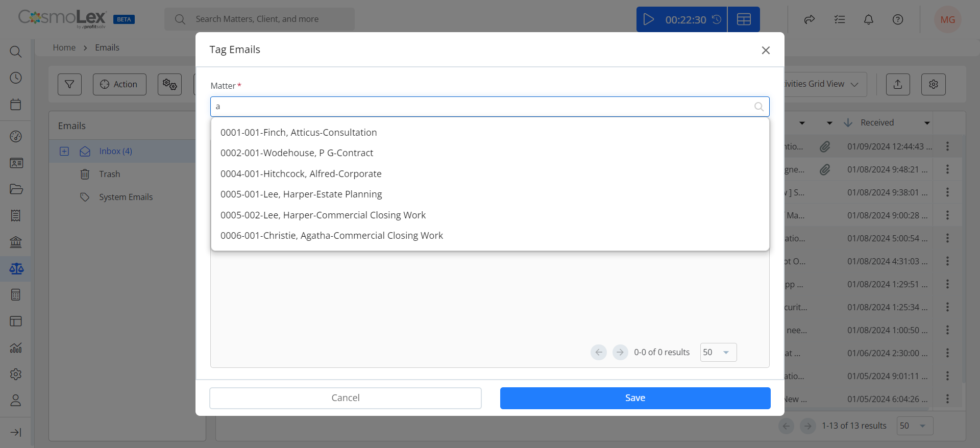Open the task checklist icon in header
980x448 pixels.
839,19
